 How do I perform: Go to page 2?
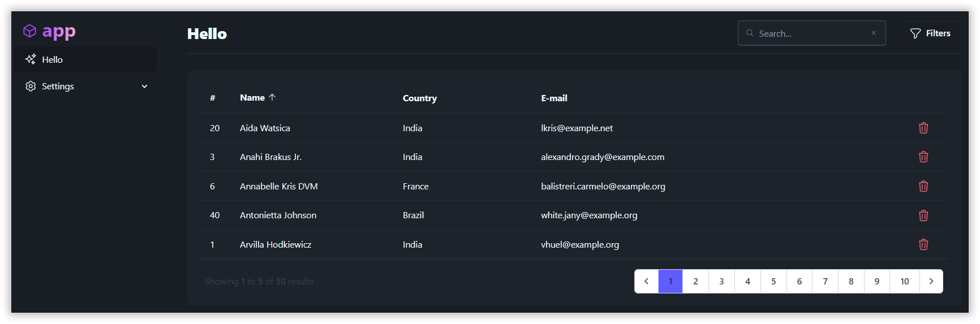(695, 282)
